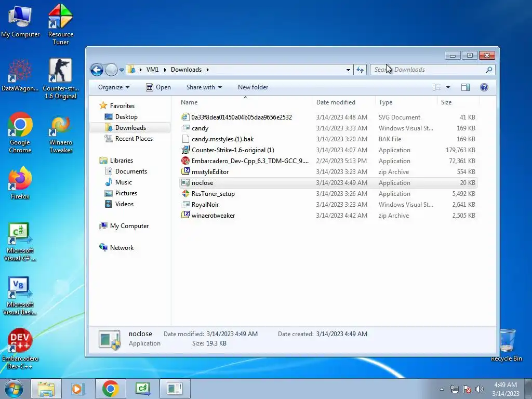The image size is (532, 399).
Task: Click VM1 in the address path
Action: tap(152, 70)
